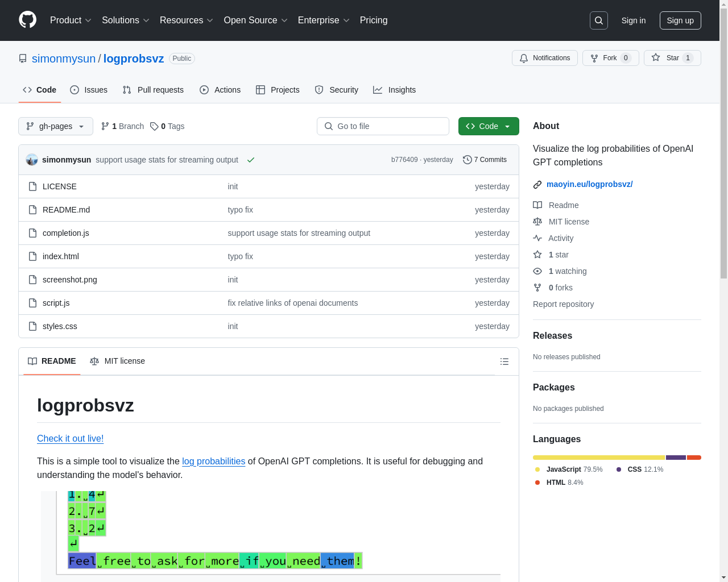Open the completion.js file
Image resolution: width=728 pixels, height=582 pixels.
66,233
